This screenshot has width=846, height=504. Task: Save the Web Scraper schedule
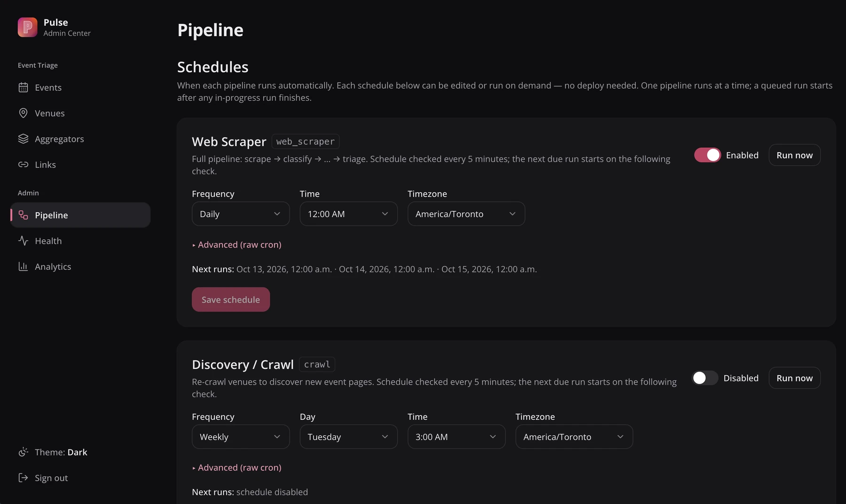pyautogui.click(x=231, y=300)
